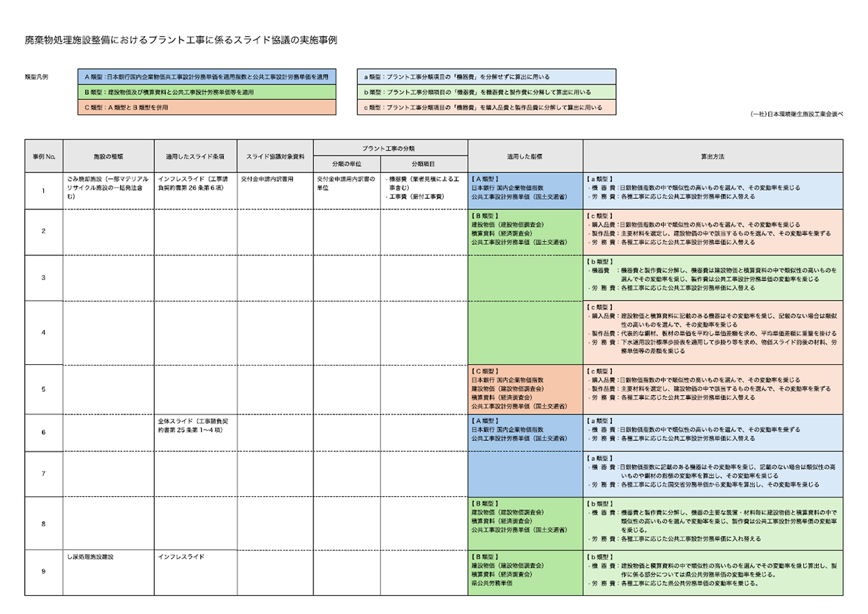This screenshot has width=868, height=614.
Task: Click the 日本環境衛生施設工業会調べ source note
Action: 796,114
